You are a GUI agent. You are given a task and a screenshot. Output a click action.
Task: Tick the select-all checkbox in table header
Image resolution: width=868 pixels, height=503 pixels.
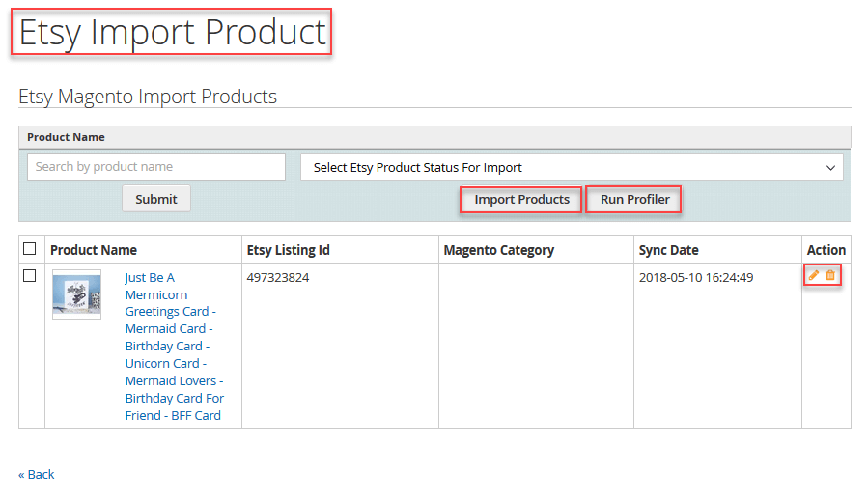[x=30, y=249]
